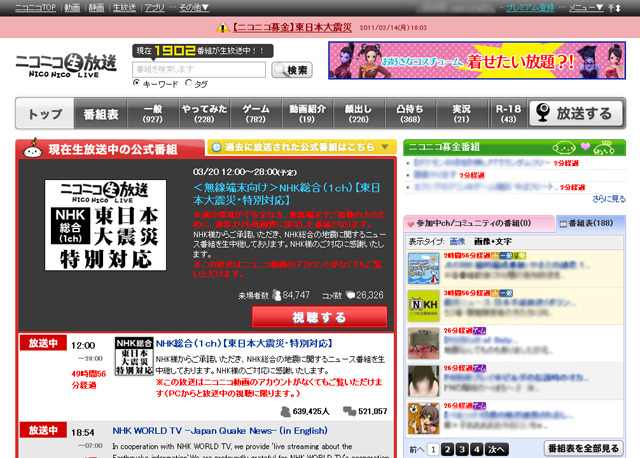Click the cartoon character thumbnail in the last program row
This screenshot has width=640, height=458.
click(x=424, y=418)
